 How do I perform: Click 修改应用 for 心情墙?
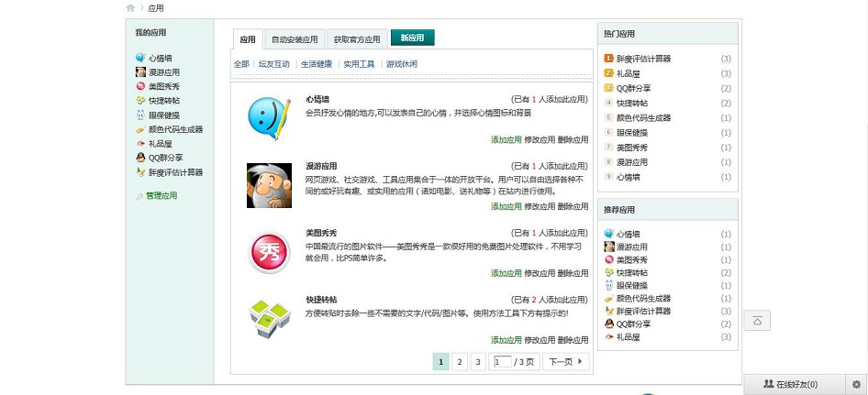(540, 140)
